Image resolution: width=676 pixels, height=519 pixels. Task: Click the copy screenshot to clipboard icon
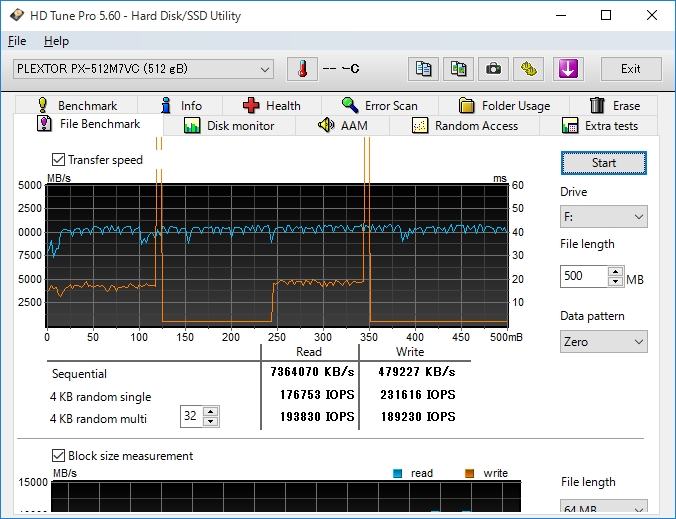click(458, 69)
